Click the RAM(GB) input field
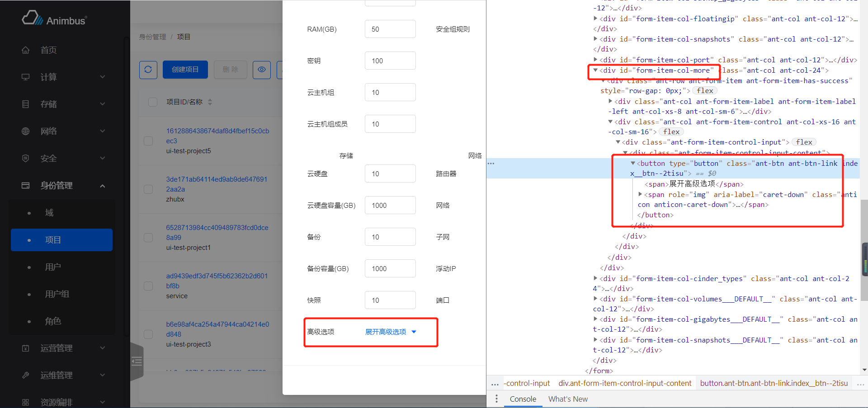Viewport: 868px width, 408px height. (x=390, y=29)
